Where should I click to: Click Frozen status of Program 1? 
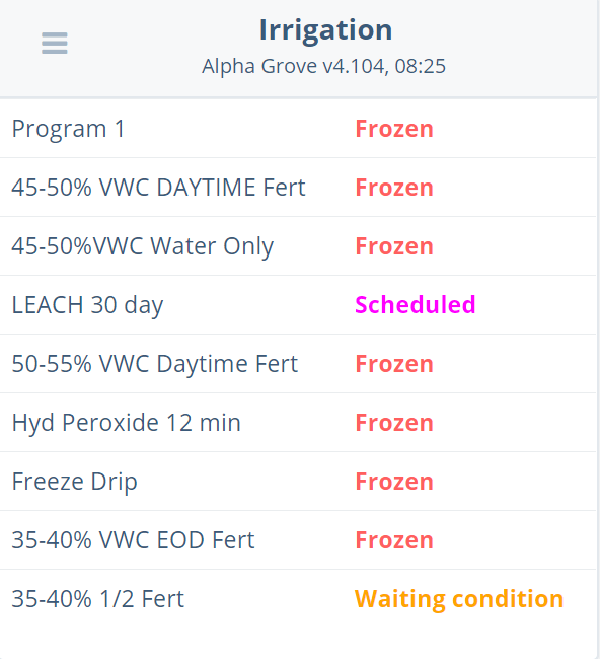click(x=394, y=129)
